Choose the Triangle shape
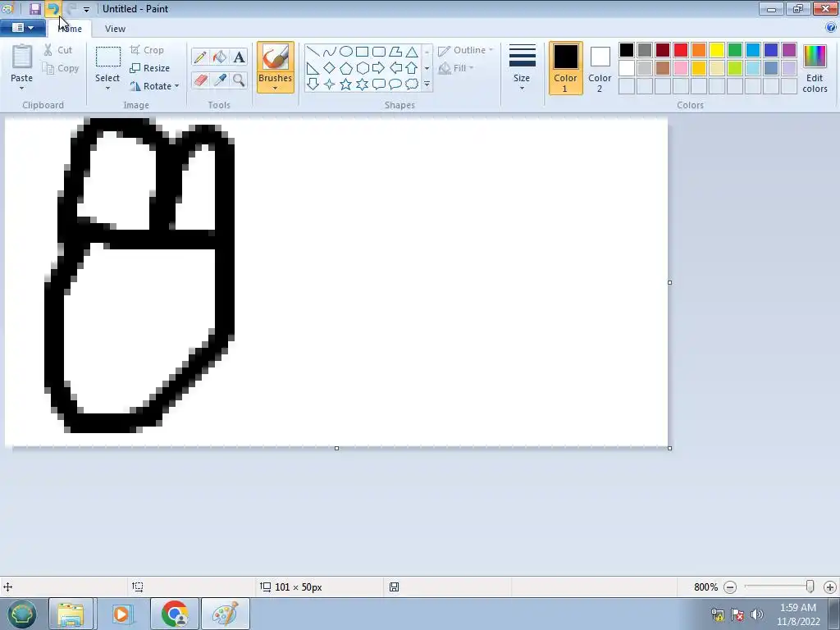840x630 pixels. (x=412, y=52)
